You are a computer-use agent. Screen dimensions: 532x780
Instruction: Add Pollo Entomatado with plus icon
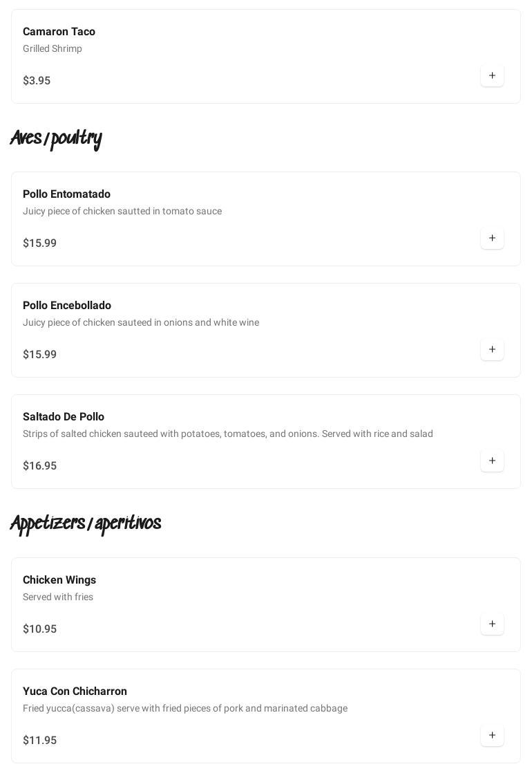[492, 238]
